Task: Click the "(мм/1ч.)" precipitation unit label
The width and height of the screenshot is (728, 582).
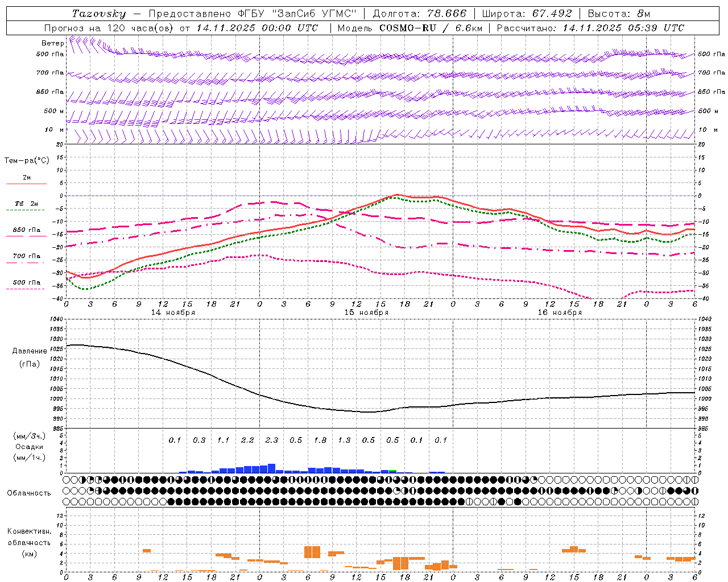Action: 30,458
